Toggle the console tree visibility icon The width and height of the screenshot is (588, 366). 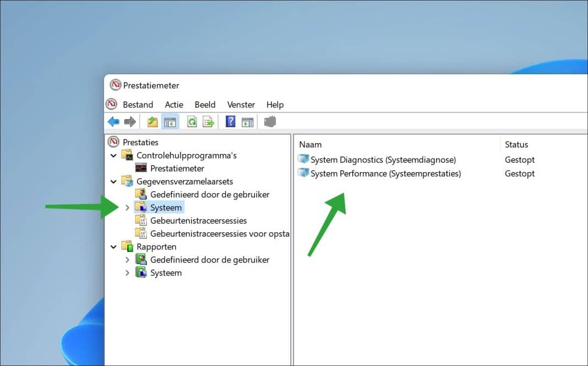coord(170,121)
